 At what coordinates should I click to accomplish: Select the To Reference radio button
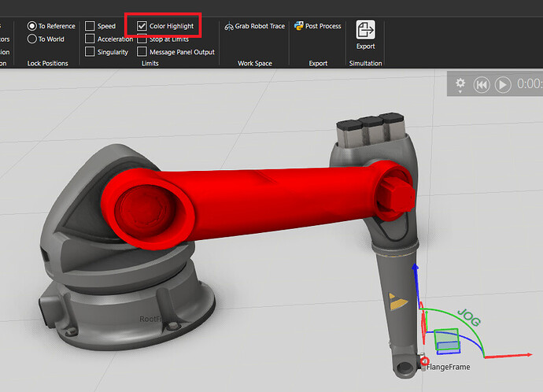click(x=32, y=26)
